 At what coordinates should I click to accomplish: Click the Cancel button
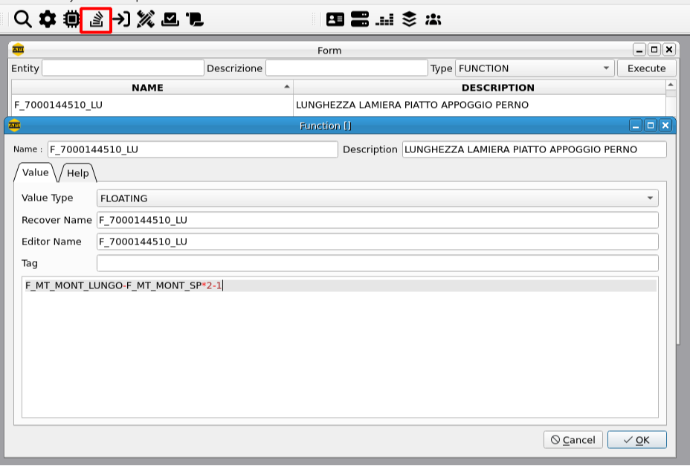tap(571, 440)
